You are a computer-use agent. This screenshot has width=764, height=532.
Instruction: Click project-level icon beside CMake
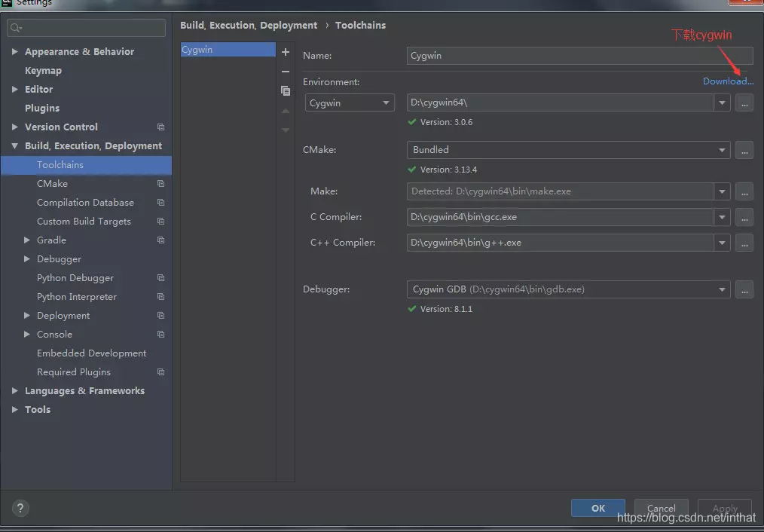(160, 184)
